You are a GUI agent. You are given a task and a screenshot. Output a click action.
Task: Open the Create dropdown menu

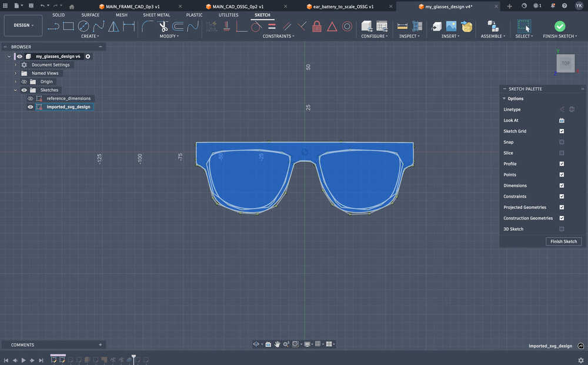(x=90, y=36)
